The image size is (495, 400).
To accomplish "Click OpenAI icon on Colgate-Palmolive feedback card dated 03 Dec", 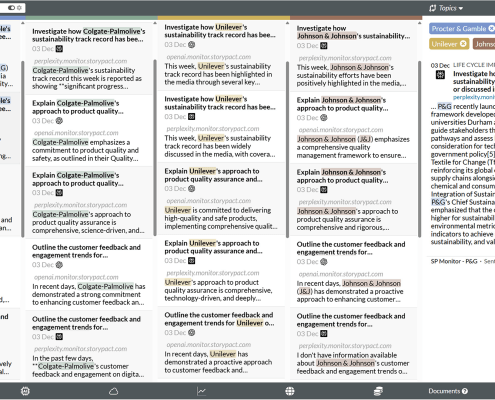I will coord(59,265).
